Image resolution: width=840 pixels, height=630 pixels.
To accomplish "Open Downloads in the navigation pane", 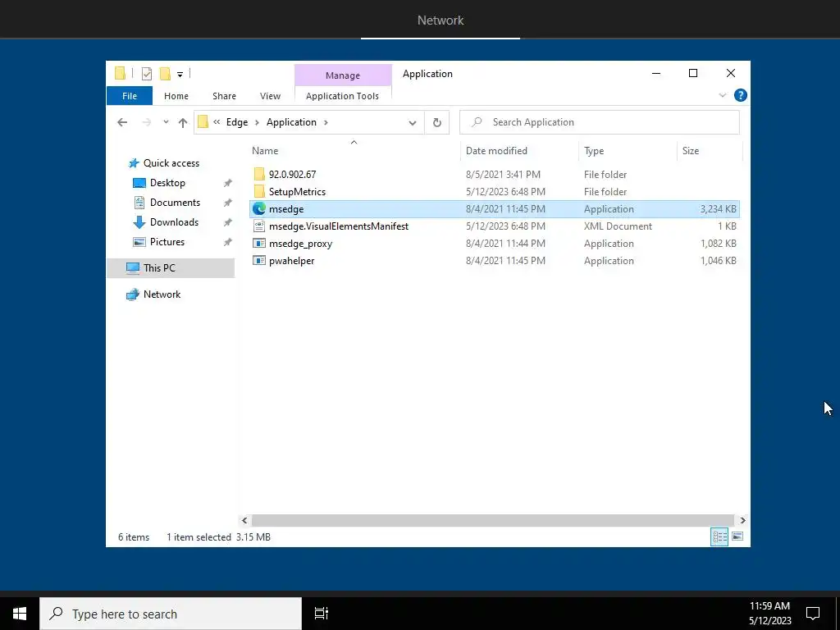I will (174, 221).
